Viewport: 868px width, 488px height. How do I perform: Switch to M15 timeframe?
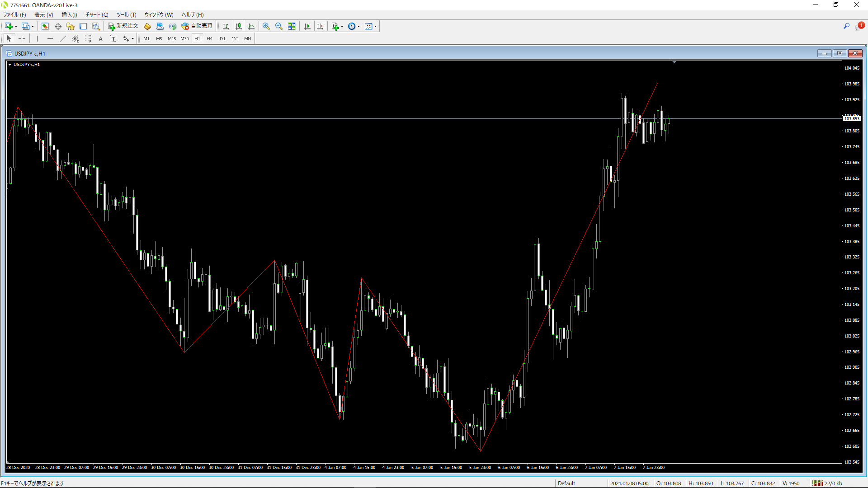click(x=172, y=38)
